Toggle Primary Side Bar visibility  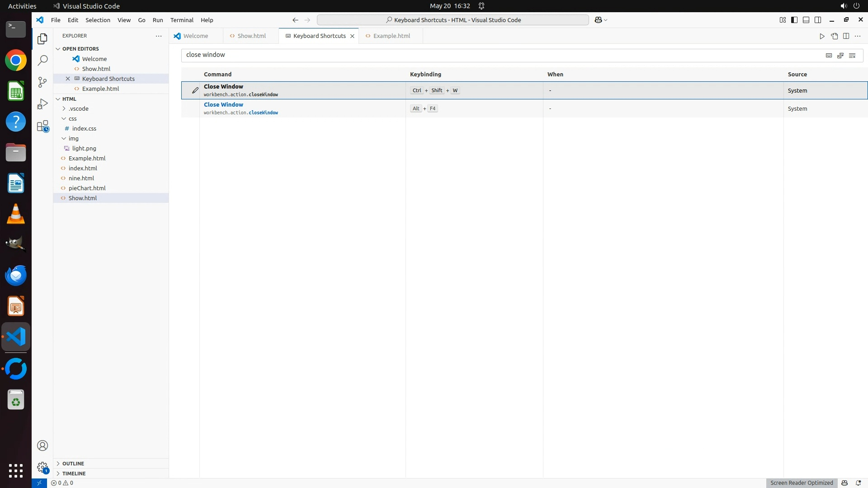pyautogui.click(x=794, y=20)
